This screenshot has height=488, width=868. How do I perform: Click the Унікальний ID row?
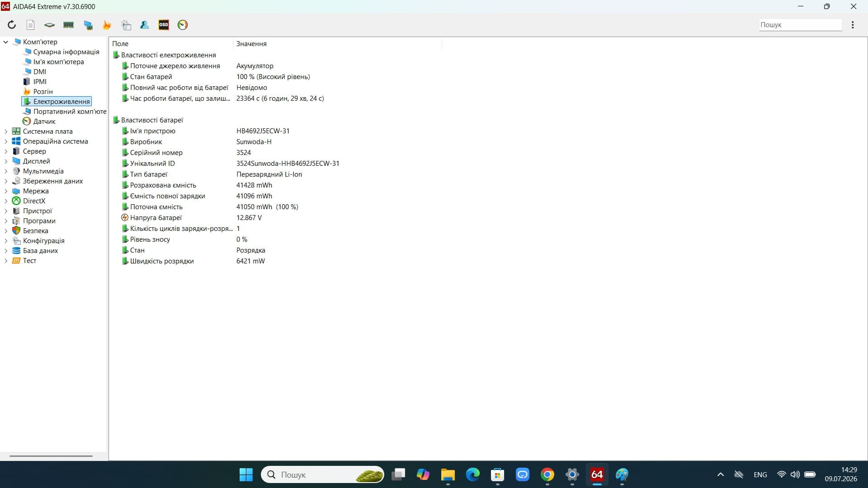pyautogui.click(x=276, y=164)
